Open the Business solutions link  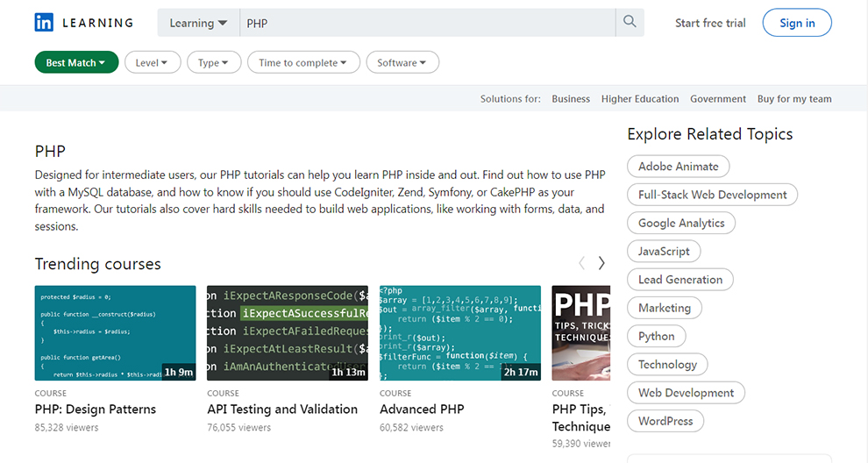[x=571, y=98]
